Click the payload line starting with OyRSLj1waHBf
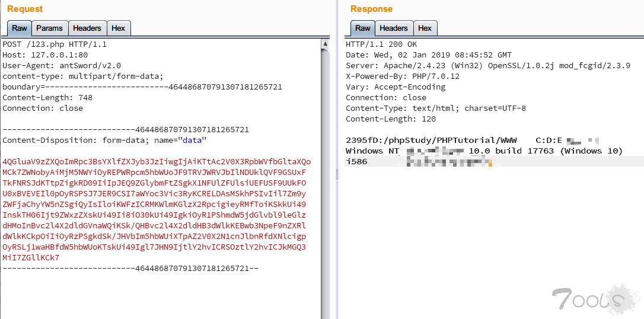Viewport: 644px width, 319px height. [x=154, y=247]
